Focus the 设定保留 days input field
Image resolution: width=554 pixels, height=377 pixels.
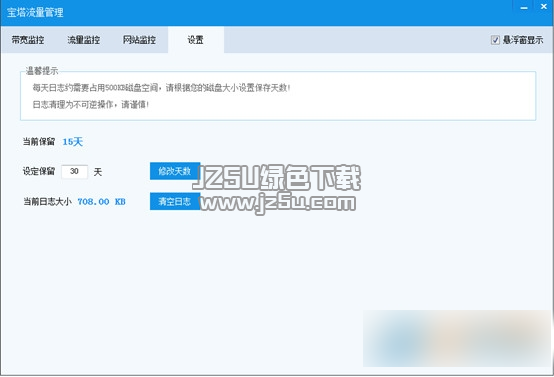[75, 171]
